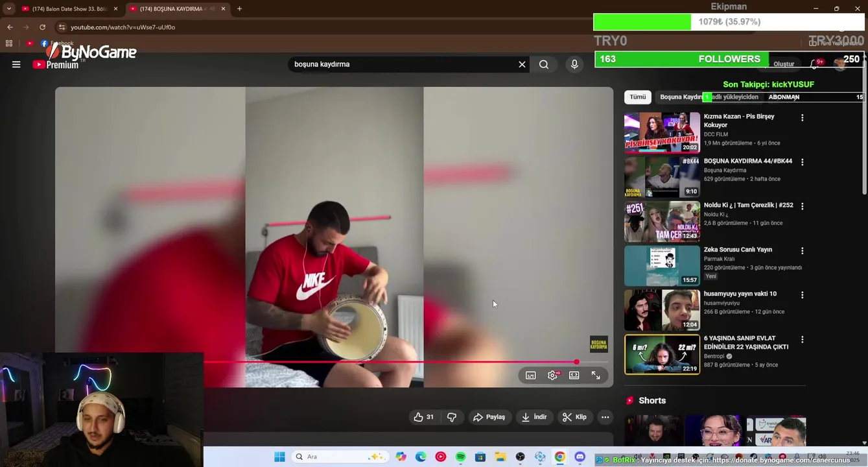Screen dimensions: 868x467
Task: Open DCC FILM channel name
Action: 716,134
